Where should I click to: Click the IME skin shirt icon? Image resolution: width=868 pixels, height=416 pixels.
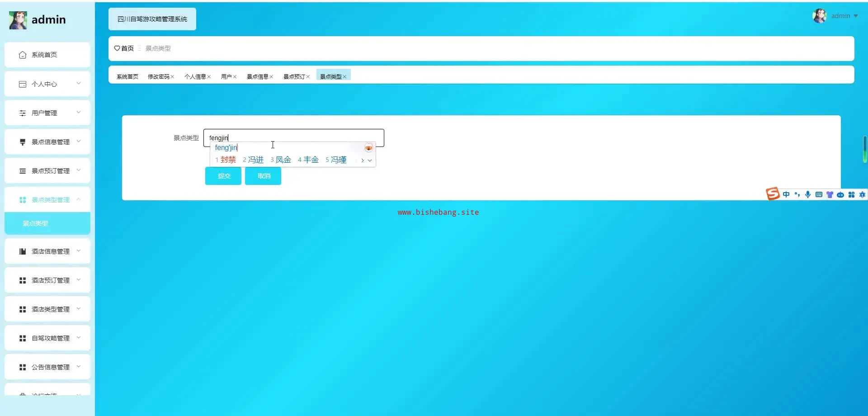click(830, 194)
